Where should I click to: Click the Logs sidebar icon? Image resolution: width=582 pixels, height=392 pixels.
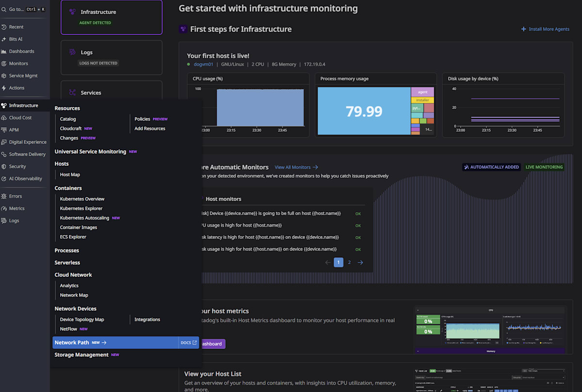click(x=4, y=220)
